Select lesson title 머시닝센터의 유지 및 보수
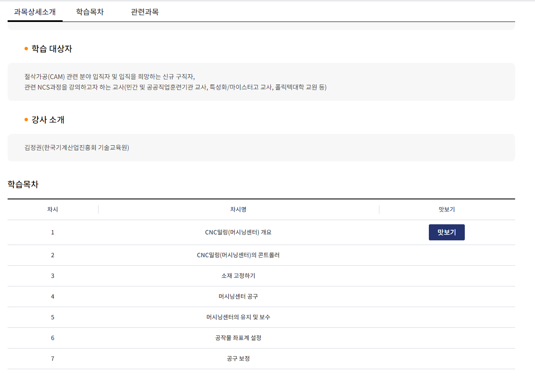535x392 pixels. (x=238, y=317)
